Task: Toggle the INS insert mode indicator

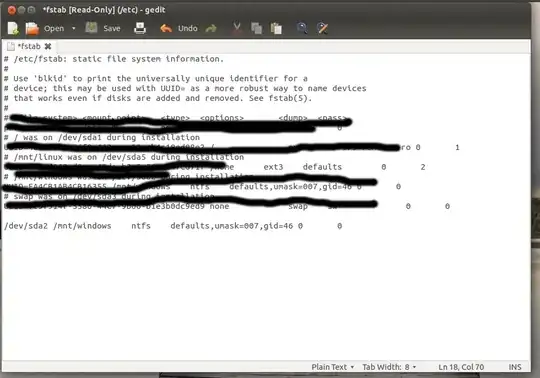Action: 515,367
